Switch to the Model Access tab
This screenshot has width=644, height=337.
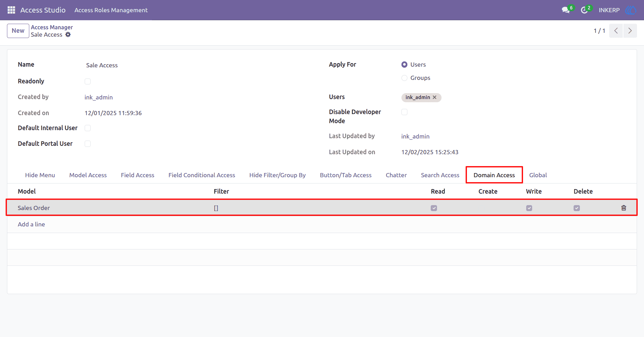point(88,175)
